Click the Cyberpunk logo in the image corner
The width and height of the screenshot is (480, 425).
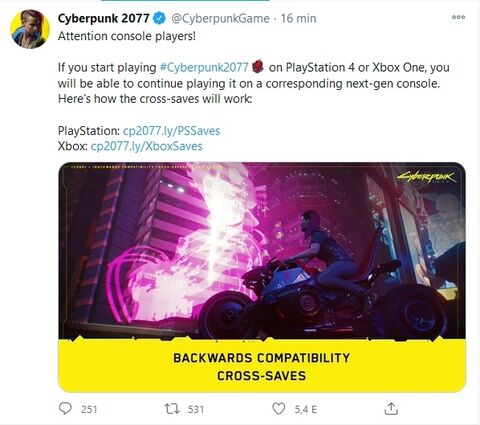tap(427, 177)
